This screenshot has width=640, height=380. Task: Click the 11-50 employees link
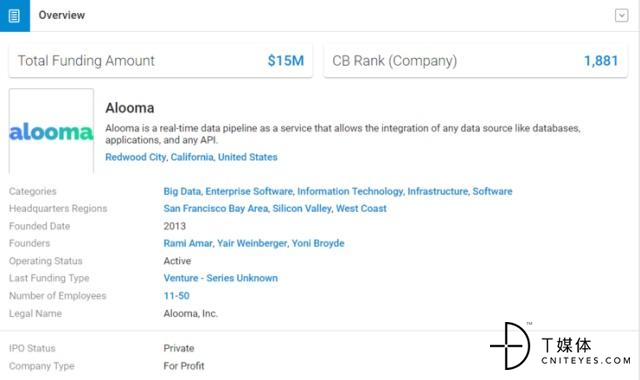coord(176,296)
